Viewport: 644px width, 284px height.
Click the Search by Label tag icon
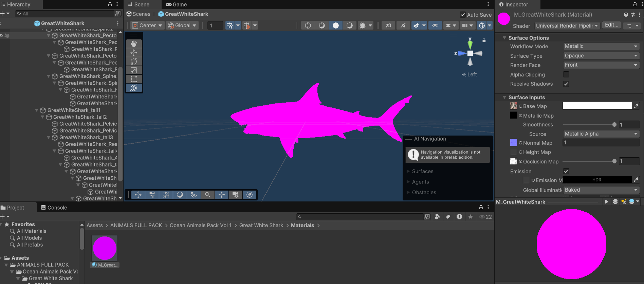pos(448,217)
